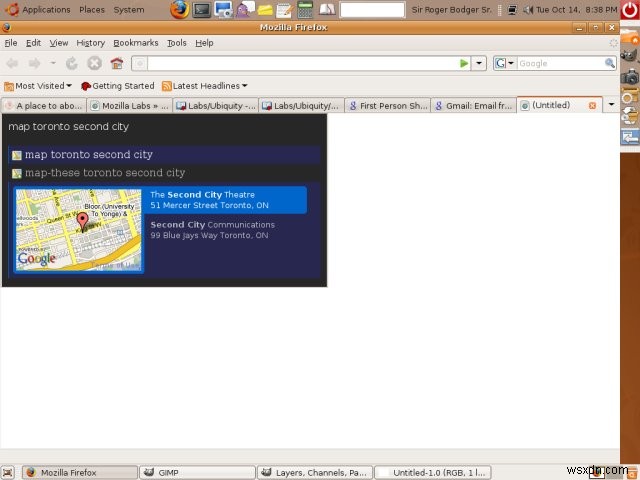Switch to GIMP in the taskbar
Screen dimensions: 640x480
pos(197,473)
